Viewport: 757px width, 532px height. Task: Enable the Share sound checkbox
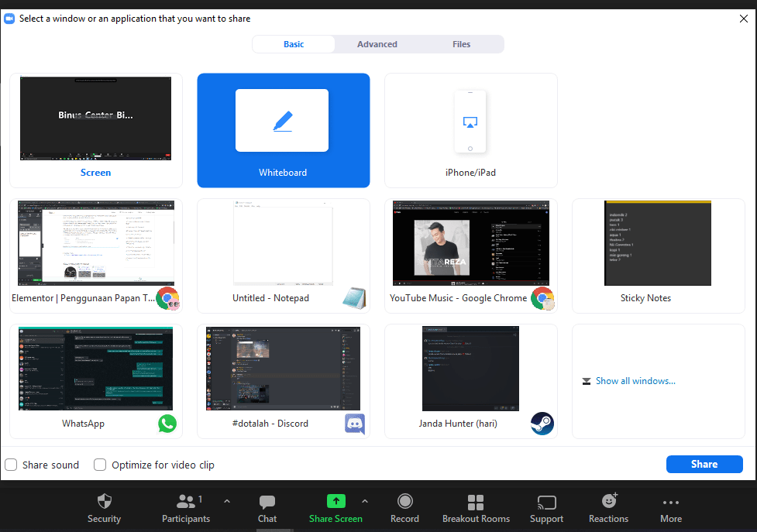pyautogui.click(x=11, y=465)
